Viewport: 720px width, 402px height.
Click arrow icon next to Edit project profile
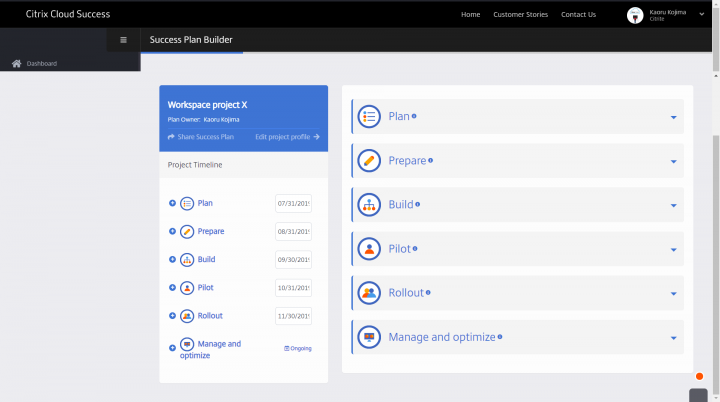click(316, 136)
